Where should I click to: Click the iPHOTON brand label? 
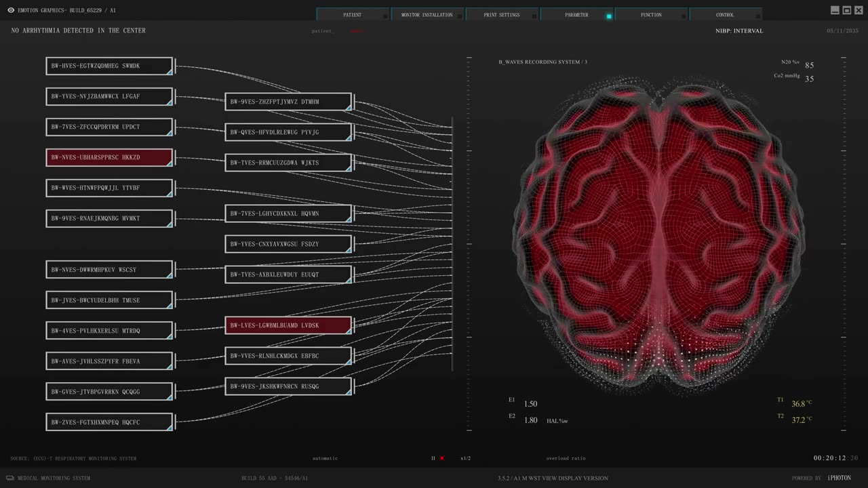[x=839, y=478]
